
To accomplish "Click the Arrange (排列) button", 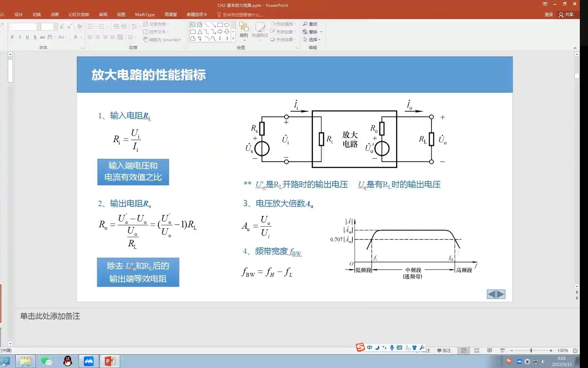I will click(244, 31).
